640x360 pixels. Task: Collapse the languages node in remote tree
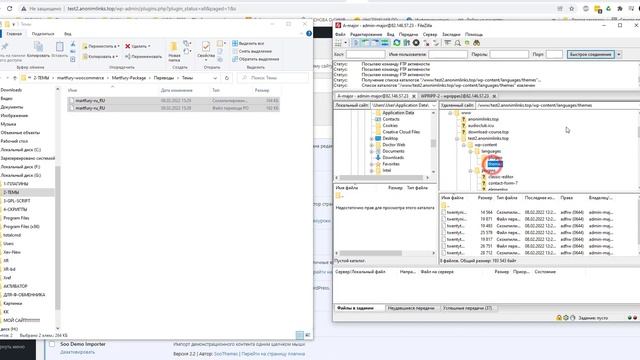point(470,151)
